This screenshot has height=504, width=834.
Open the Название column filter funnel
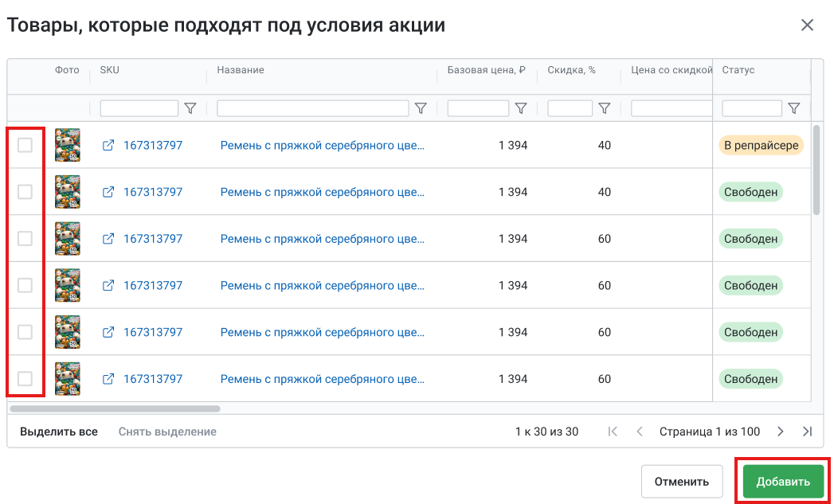(421, 108)
